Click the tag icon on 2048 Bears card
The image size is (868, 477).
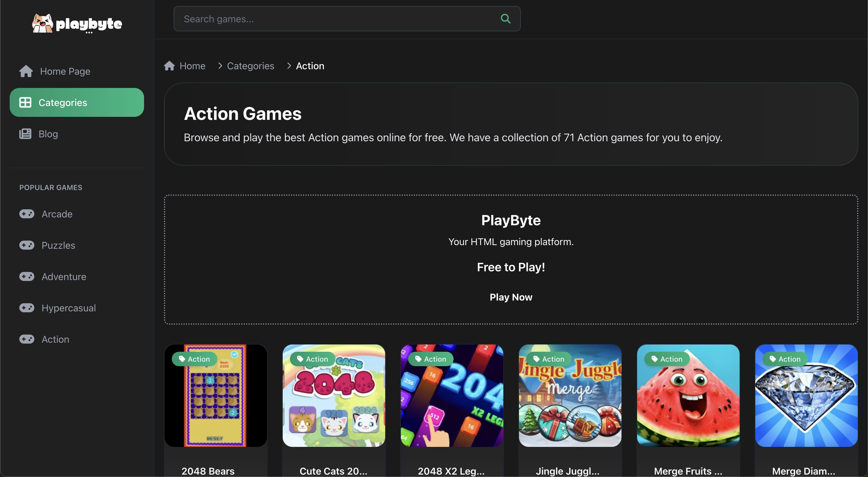[182, 359]
